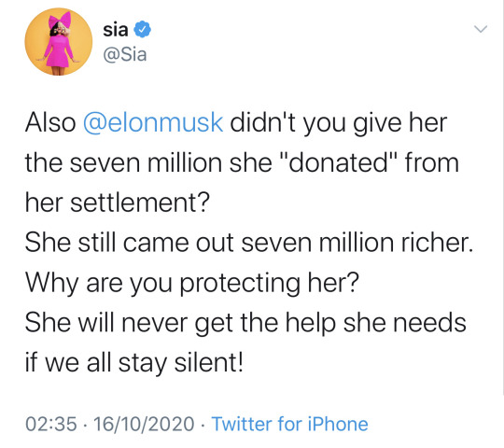The width and height of the screenshot is (504, 448).
Task: Click "She will never get the help she needs"
Action: pos(245,323)
